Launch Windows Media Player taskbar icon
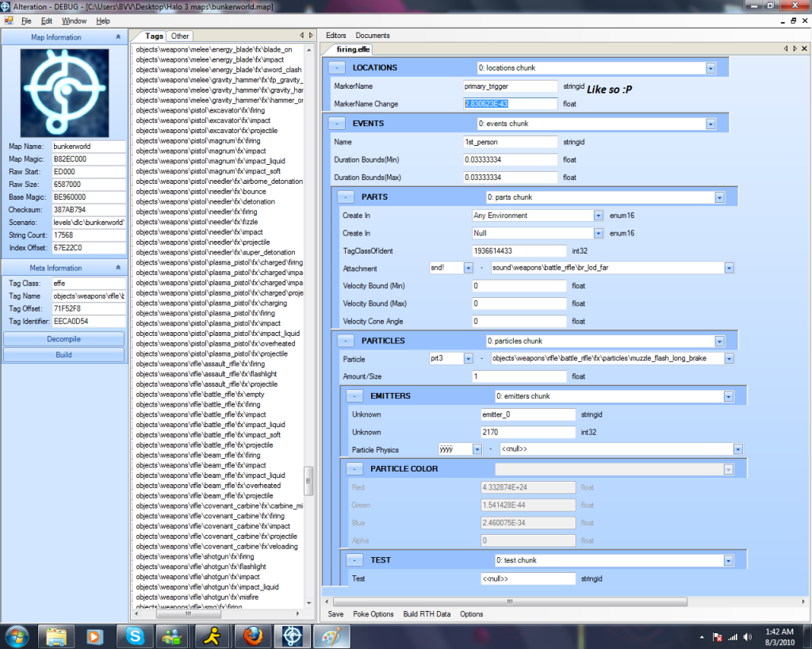Screen dimensions: 812x649 pos(94,636)
